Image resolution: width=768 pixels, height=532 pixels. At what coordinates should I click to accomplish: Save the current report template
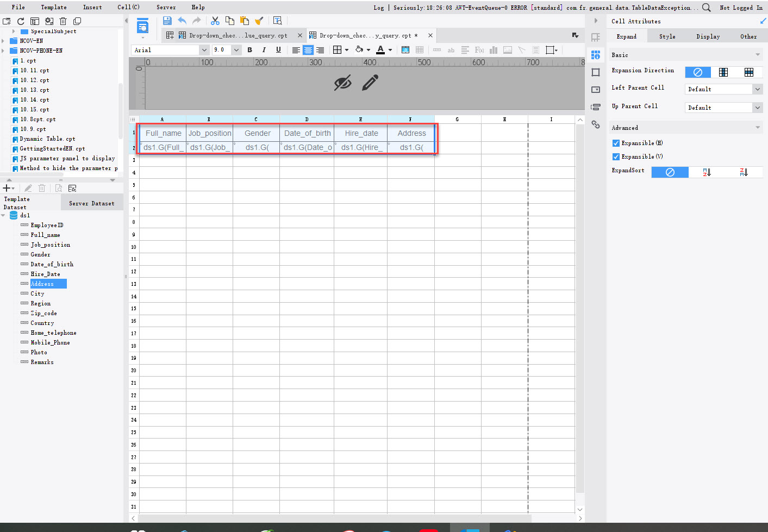167,20
